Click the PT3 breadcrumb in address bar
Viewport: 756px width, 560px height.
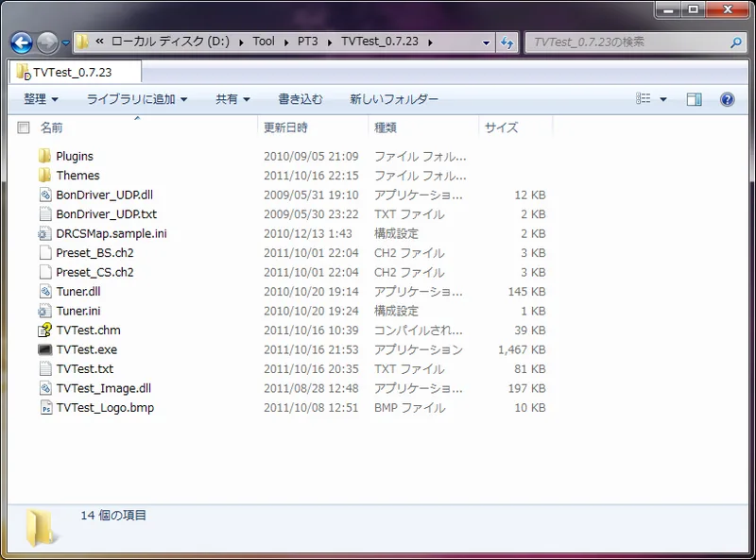(306, 42)
